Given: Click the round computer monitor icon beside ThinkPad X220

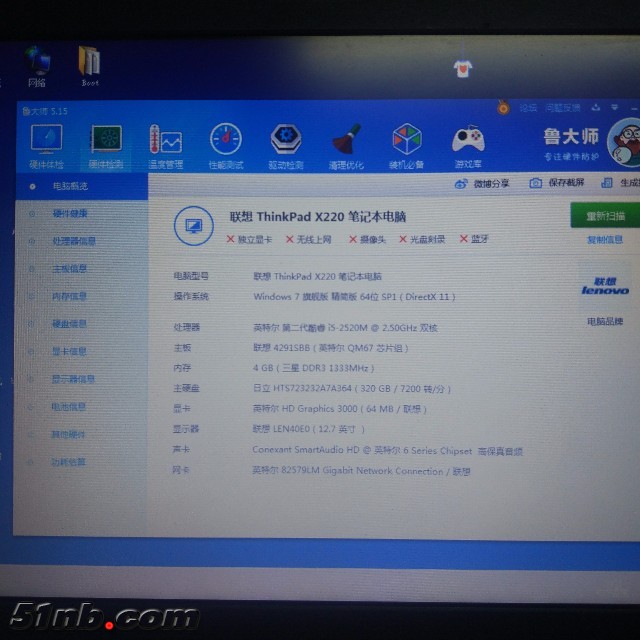Looking at the screenshot, I should coord(194,226).
